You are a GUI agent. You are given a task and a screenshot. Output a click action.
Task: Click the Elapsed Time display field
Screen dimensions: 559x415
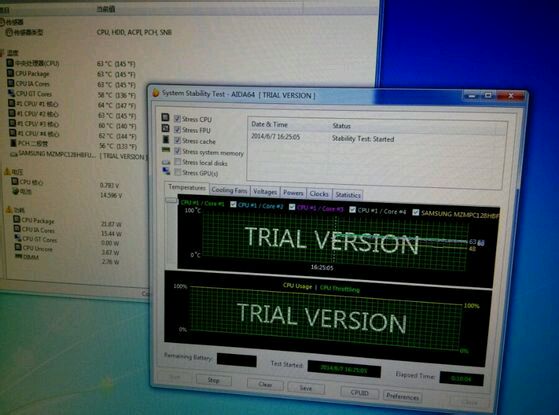coord(461,379)
